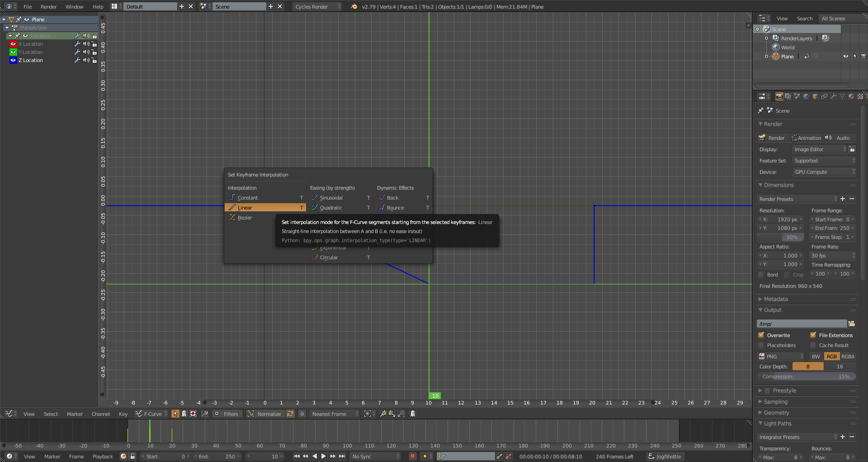Image resolution: width=868 pixels, height=462 pixels.
Task: Select the World properties globe icon
Action: (807, 96)
